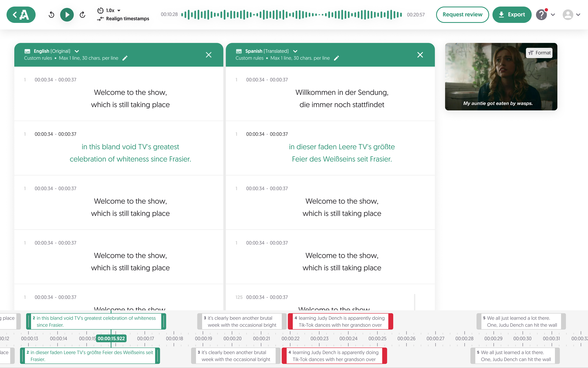Select bottom timeline clip 3 'it's clearly been another brutal'

click(236, 356)
